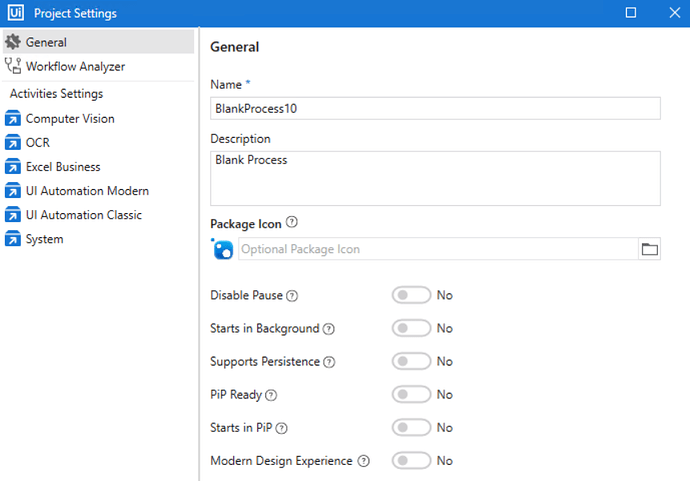Open Computer Vision activity settings
Image resolution: width=690 pixels, height=481 pixels.
(70, 119)
